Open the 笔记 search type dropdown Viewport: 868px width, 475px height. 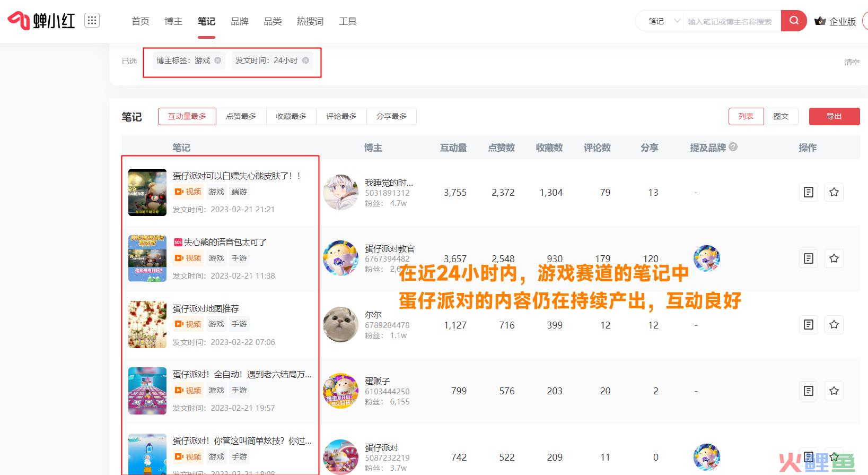663,21
